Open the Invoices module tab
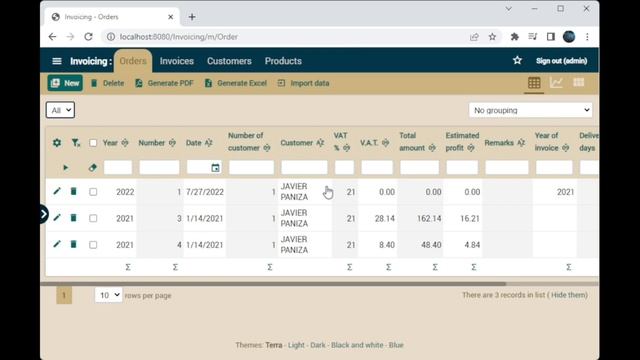Image resolution: width=640 pixels, height=360 pixels. [177, 61]
